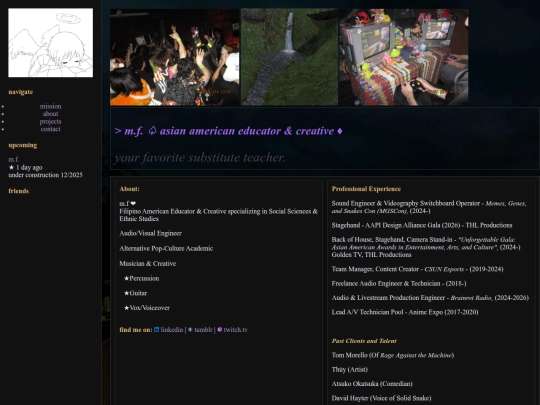This screenshot has width=540, height=405.
Task: Click 'your favorite substitute teacher.' tagline
Action: tap(200, 158)
